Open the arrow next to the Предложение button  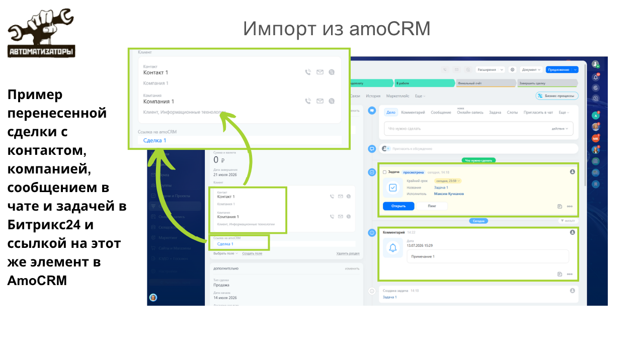pyautogui.click(x=575, y=70)
